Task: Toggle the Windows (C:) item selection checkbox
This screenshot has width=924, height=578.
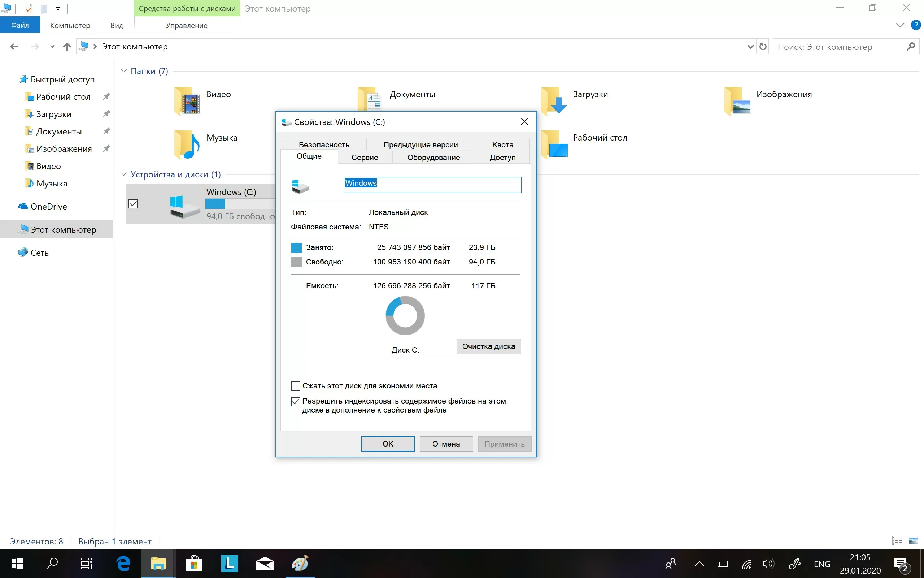Action: pyautogui.click(x=133, y=204)
